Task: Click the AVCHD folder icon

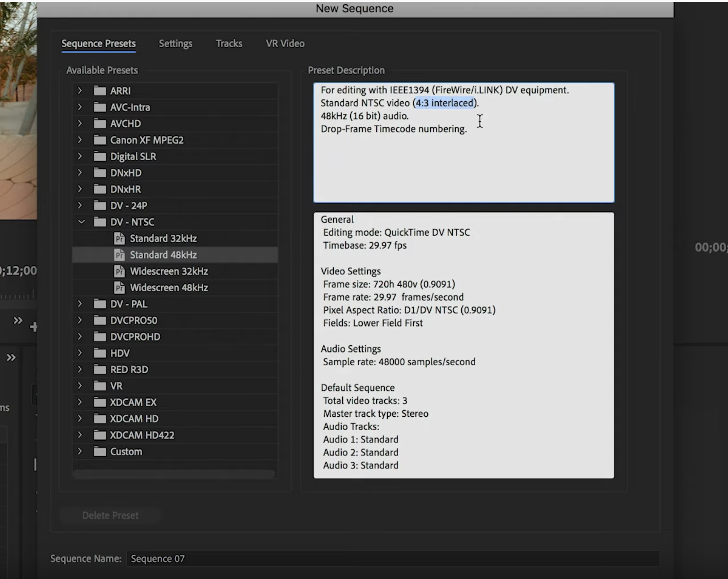Action: [x=100, y=123]
